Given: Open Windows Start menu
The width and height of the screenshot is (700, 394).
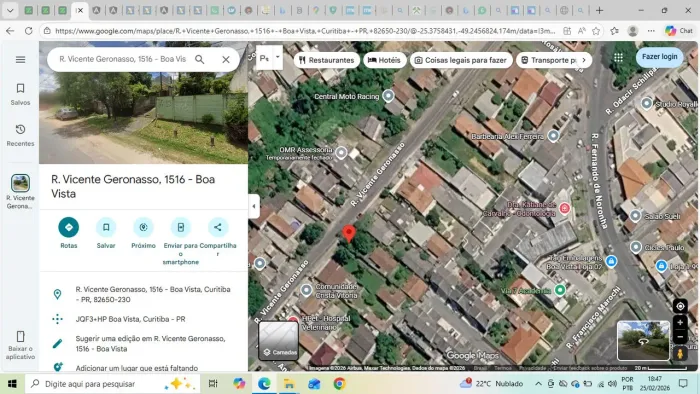Looking at the screenshot, I should pyautogui.click(x=12, y=384).
